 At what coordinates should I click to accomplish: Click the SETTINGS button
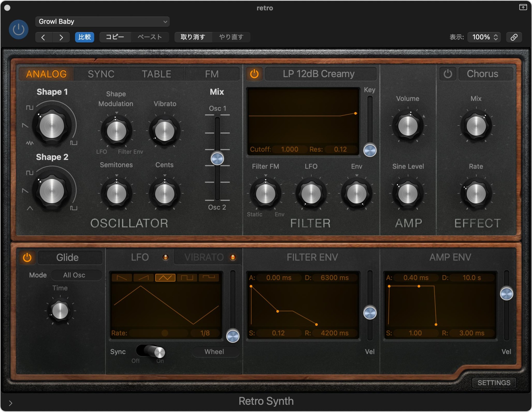pyautogui.click(x=494, y=382)
